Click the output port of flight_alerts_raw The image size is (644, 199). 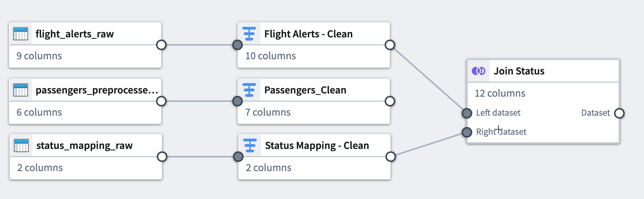(162, 45)
